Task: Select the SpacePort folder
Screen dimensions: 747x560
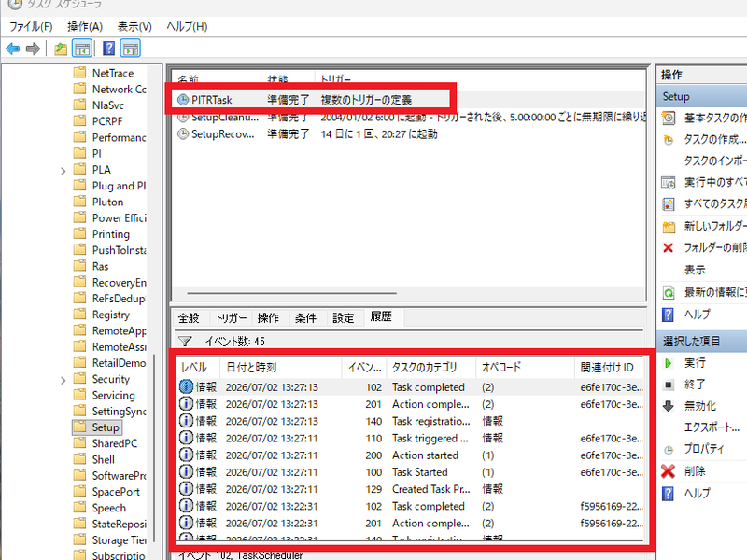Action: coord(116,492)
